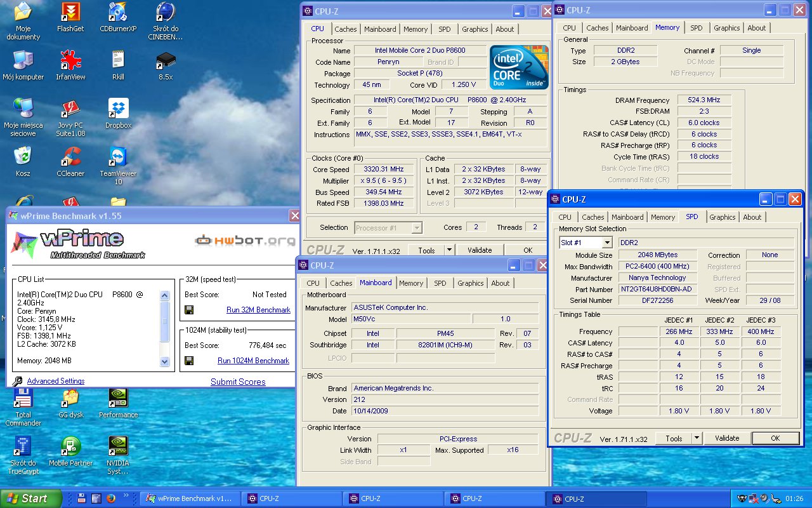
Task: Select the CCleaner desktop icon
Action: point(70,157)
